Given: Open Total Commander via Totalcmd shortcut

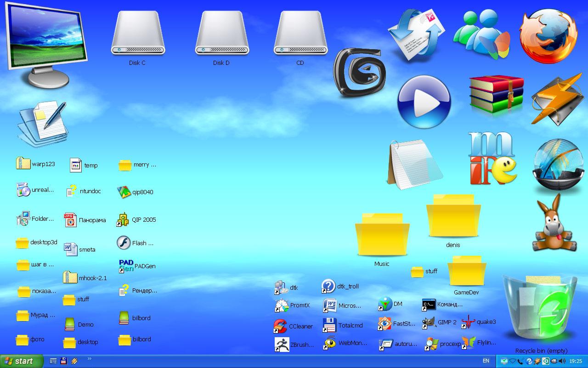Looking at the screenshot, I should click(x=330, y=325).
